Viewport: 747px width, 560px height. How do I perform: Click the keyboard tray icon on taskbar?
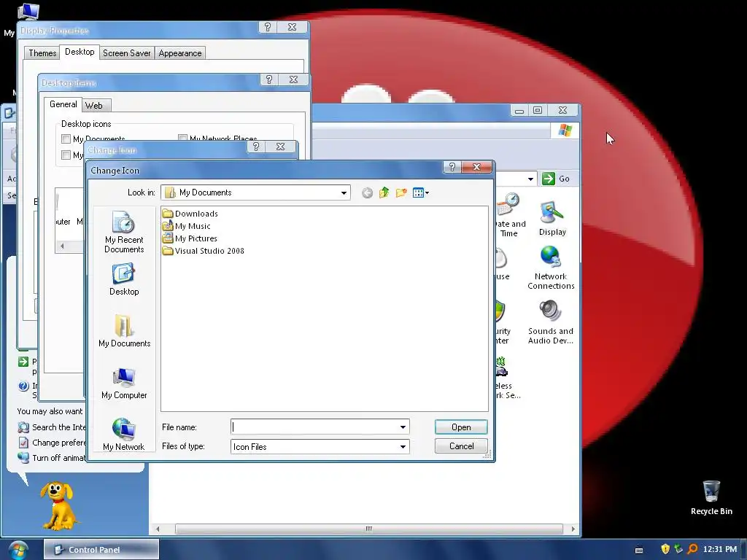click(x=639, y=550)
